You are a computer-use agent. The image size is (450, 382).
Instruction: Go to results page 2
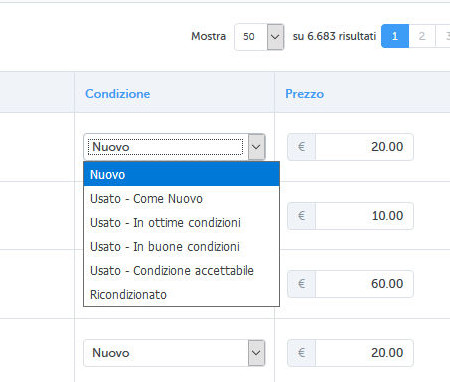coord(422,36)
